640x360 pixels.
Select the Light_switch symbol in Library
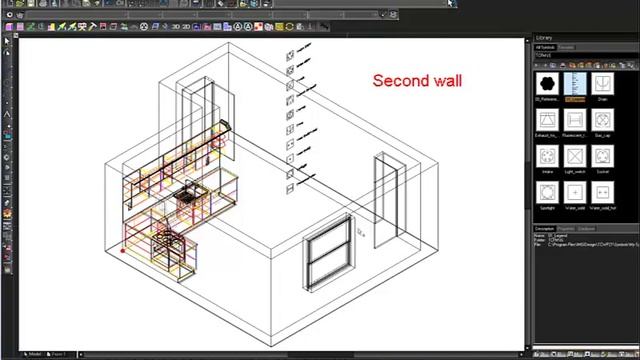coord(575,156)
